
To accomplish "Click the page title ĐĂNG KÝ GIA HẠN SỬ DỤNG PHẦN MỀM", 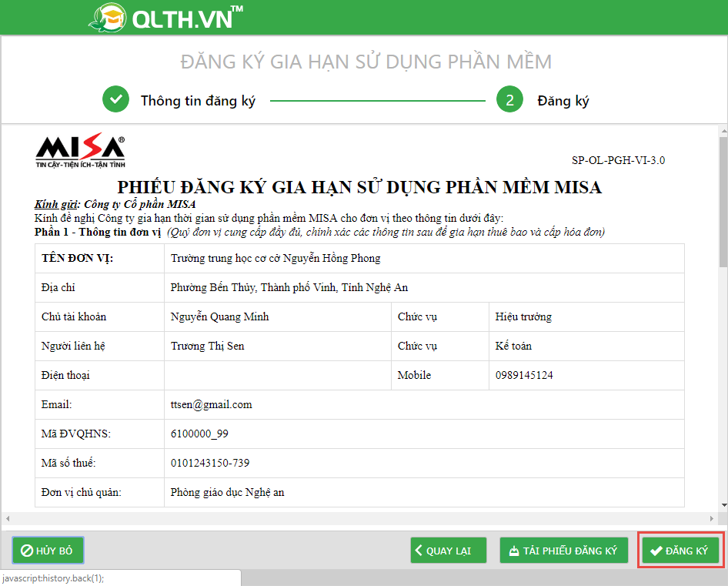I will click(x=366, y=62).
